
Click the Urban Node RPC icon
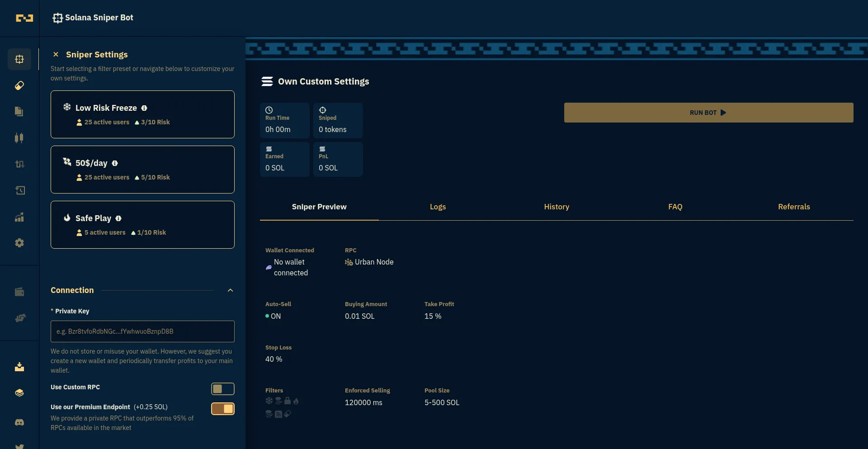click(349, 262)
